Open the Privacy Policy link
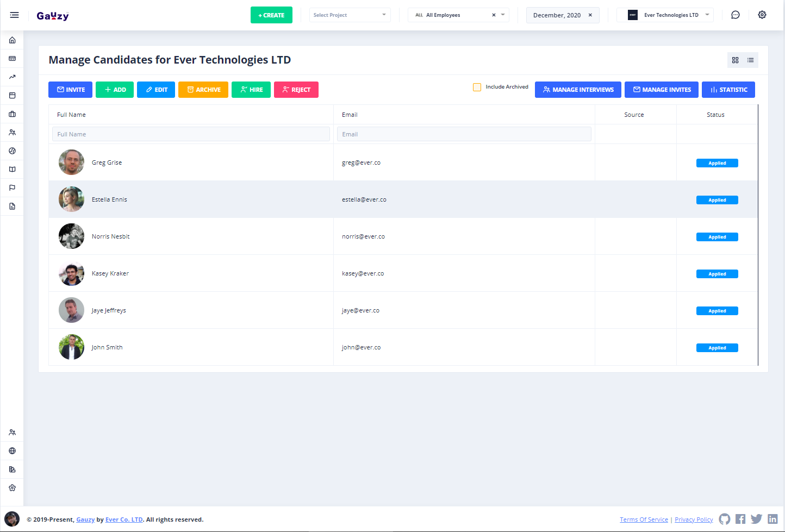This screenshot has width=785, height=532. click(693, 520)
